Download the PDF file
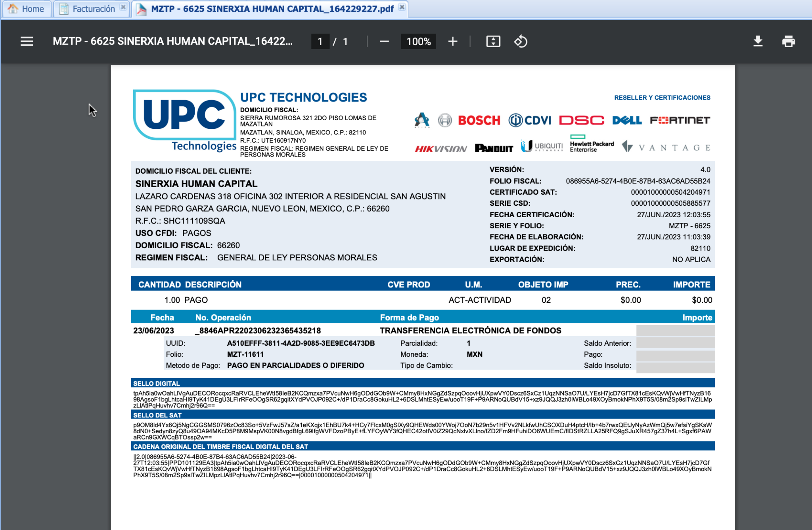Image resolution: width=812 pixels, height=530 pixels. click(758, 41)
